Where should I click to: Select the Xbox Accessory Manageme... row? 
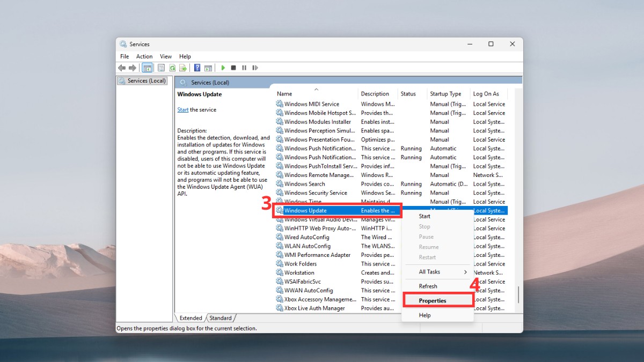point(391,299)
